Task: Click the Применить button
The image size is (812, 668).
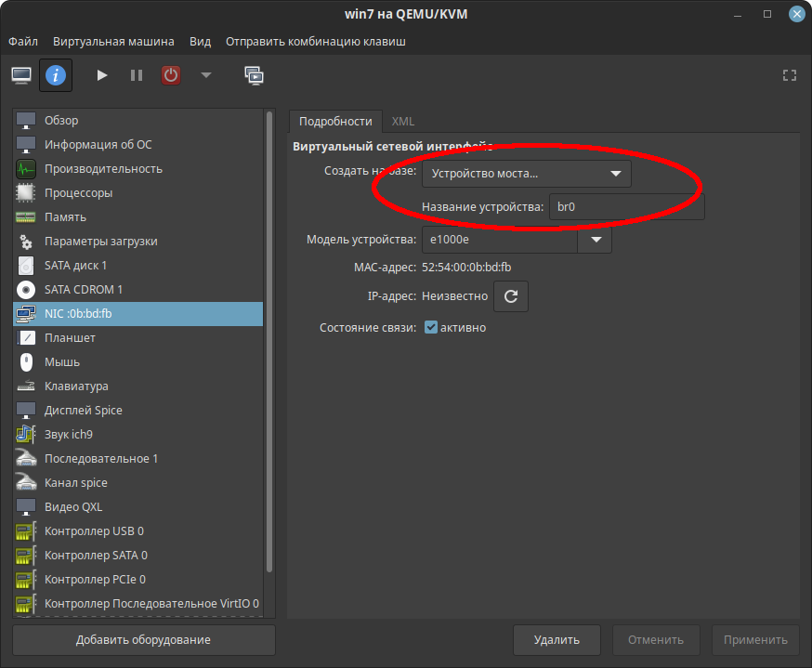Action: point(755,640)
